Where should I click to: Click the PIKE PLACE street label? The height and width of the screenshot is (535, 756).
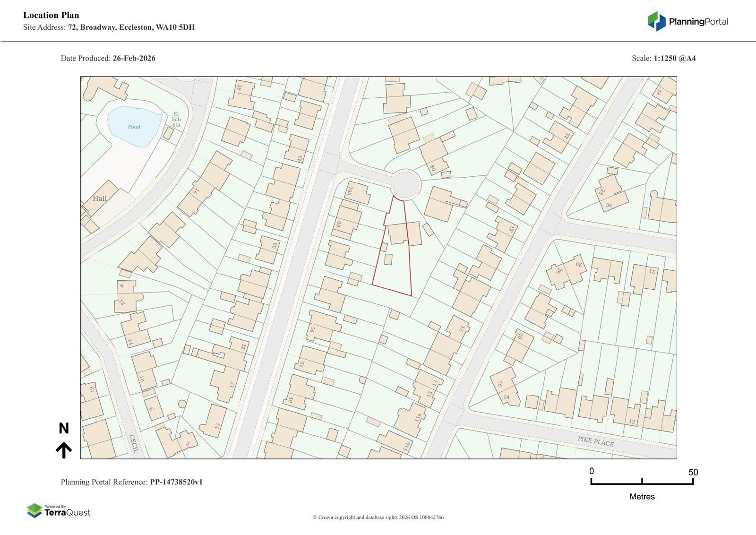[x=595, y=442]
